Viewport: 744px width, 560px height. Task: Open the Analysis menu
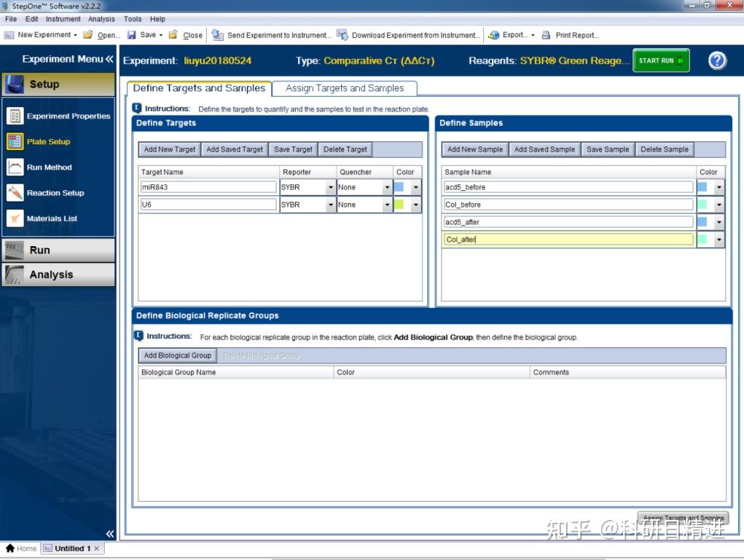(101, 19)
